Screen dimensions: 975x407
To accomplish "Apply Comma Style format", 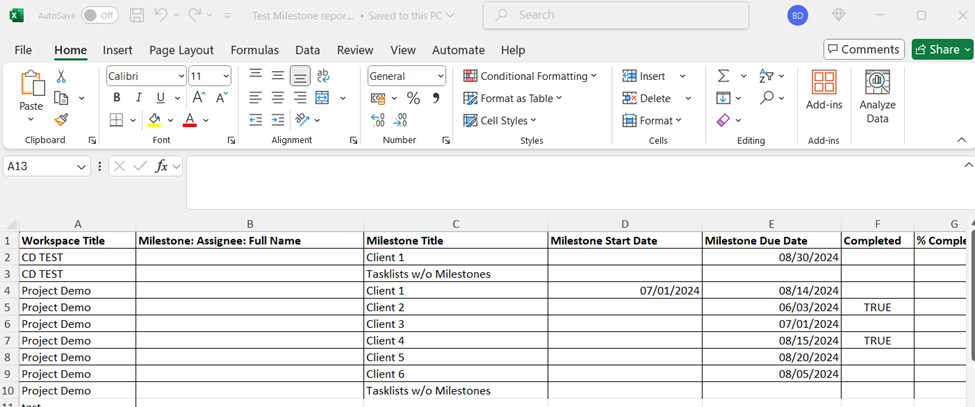I will click(x=435, y=98).
